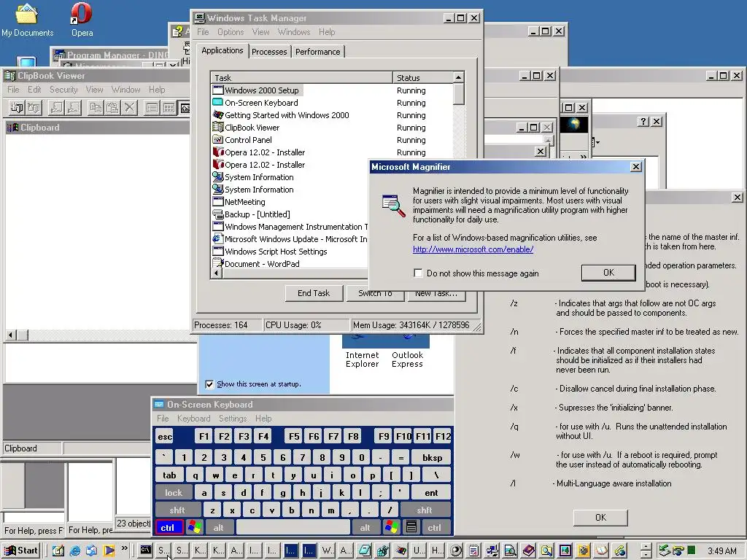Open Security menu in ClipBook Viewer
747x560 pixels.
[x=63, y=90]
